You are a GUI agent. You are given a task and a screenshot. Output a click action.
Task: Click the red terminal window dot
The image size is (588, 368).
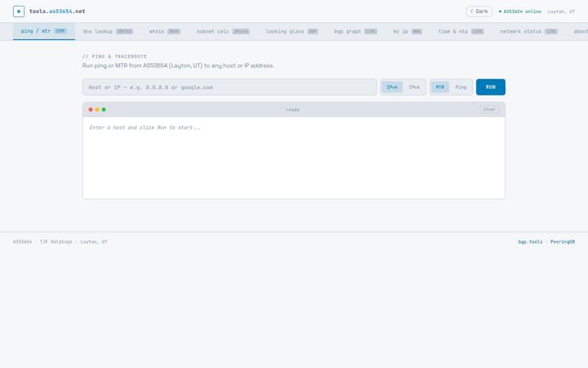[91, 110]
